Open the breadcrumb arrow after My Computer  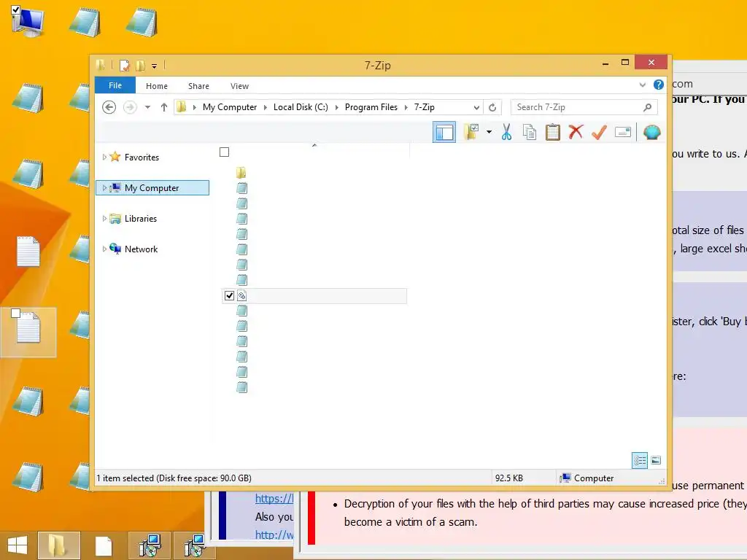pyautogui.click(x=266, y=107)
